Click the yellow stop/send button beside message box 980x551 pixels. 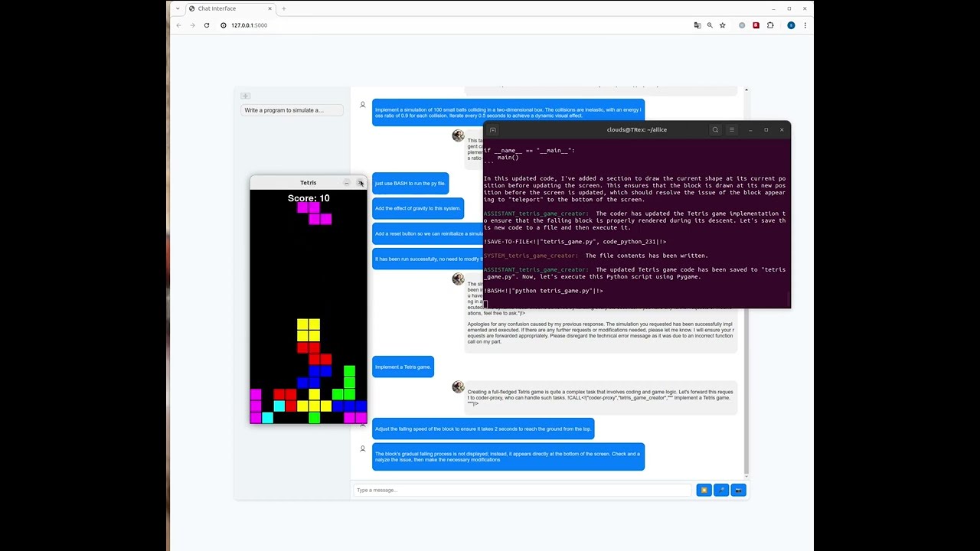point(704,490)
